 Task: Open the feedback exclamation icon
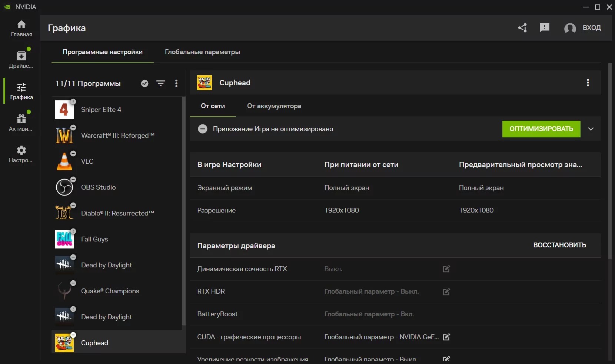tap(545, 28)
